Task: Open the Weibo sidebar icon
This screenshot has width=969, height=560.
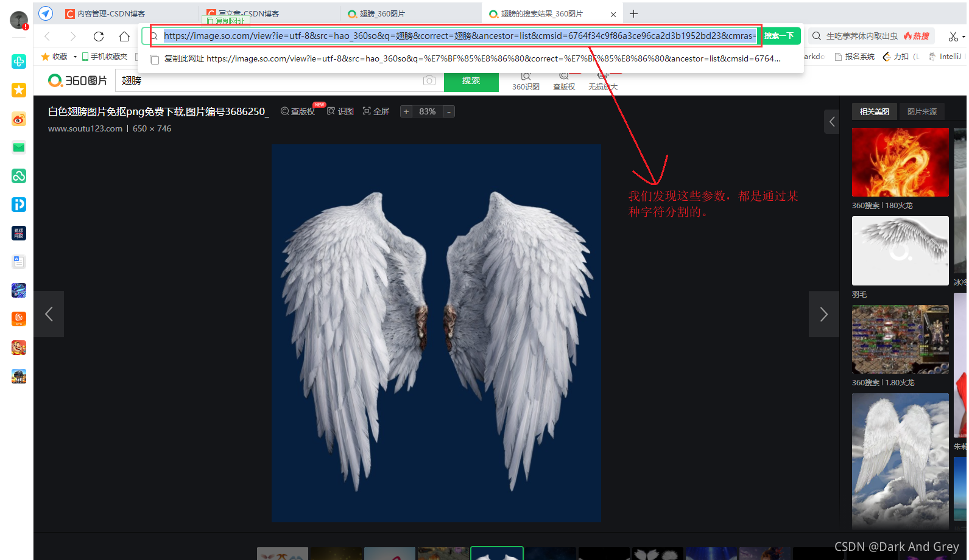Action: coord(19,119)
